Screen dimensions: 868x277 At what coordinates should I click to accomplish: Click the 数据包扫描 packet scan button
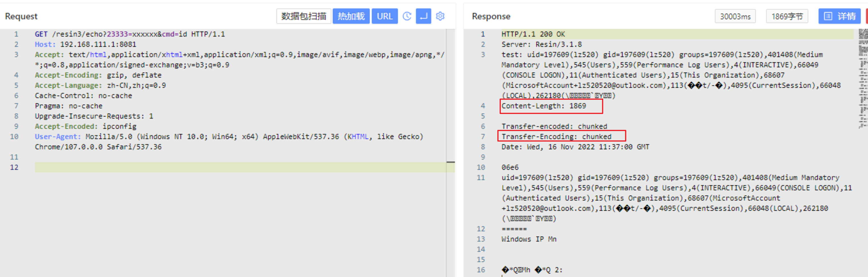click(303, 16)
